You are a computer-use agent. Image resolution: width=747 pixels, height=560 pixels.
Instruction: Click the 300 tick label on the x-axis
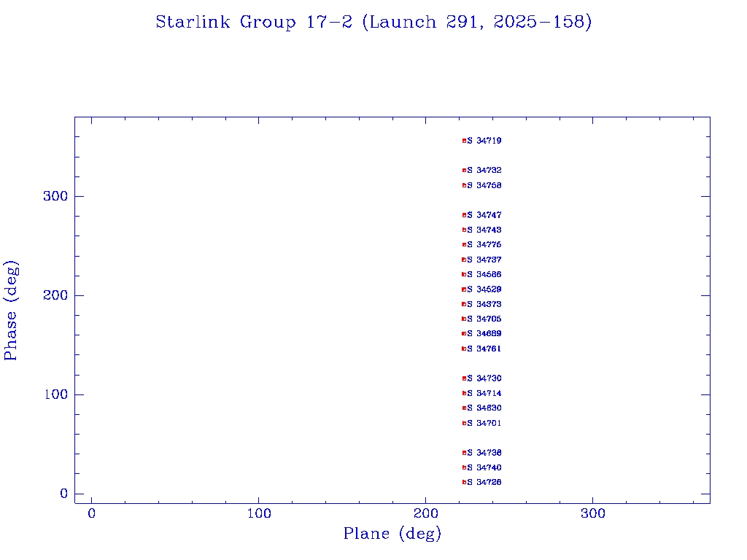tap(593, 514)
